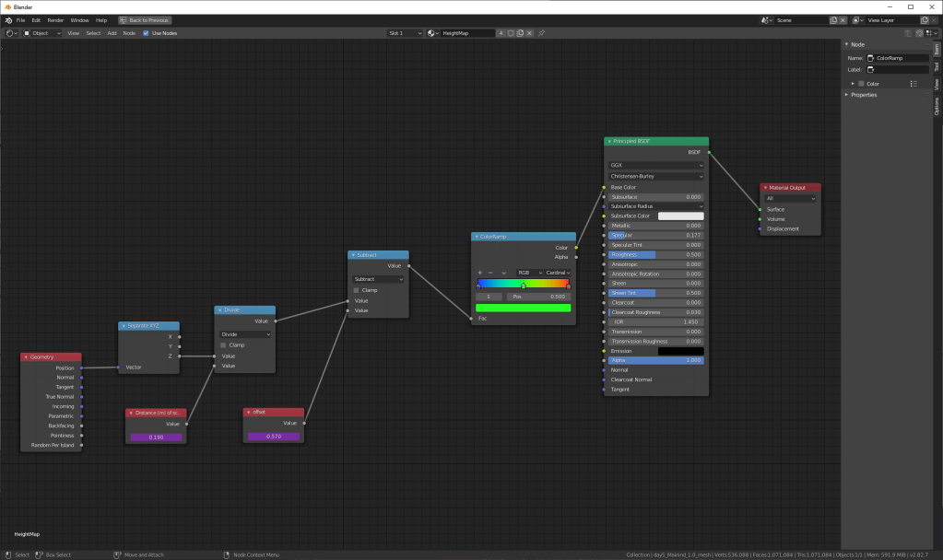Click the fake user shield icon beside HeightMap

pyautogui.click(x=511, y=33)
